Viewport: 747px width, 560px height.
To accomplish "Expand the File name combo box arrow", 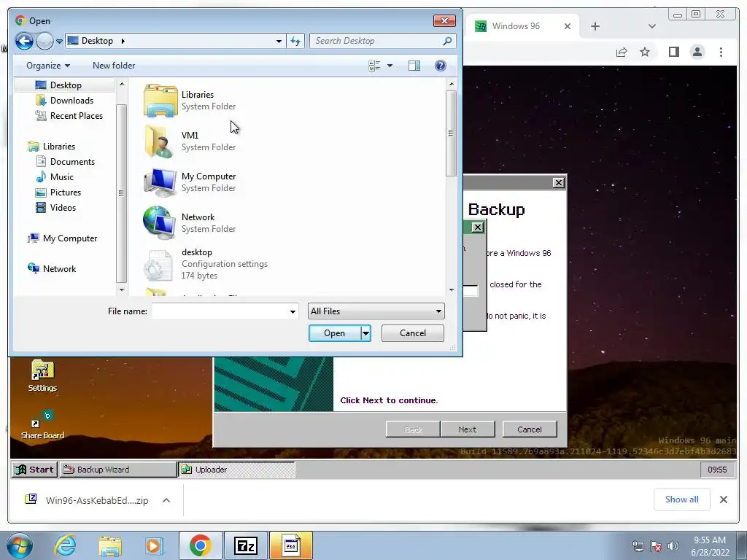I will [x=293, y=312].
